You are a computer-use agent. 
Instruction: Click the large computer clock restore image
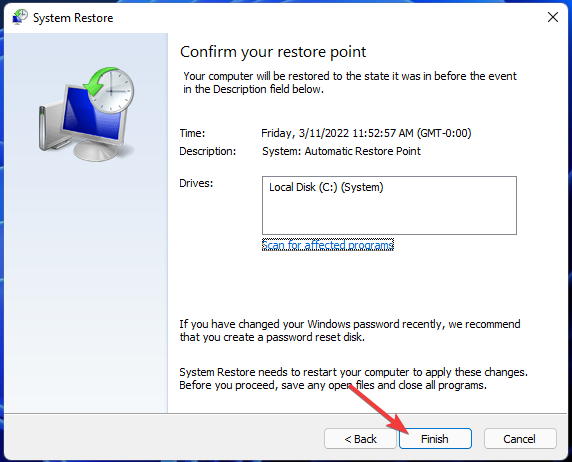click(x=87, y=114)
